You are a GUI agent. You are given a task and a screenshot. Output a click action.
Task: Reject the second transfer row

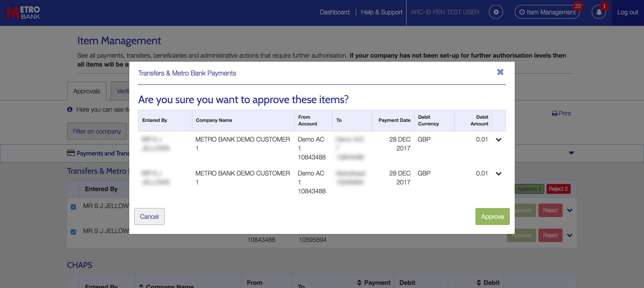pos(550,235)
